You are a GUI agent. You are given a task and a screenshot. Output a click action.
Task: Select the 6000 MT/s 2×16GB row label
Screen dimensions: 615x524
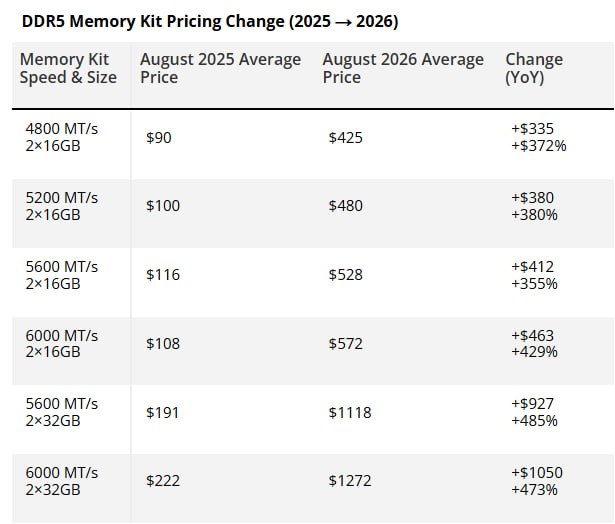coord(62,344)
